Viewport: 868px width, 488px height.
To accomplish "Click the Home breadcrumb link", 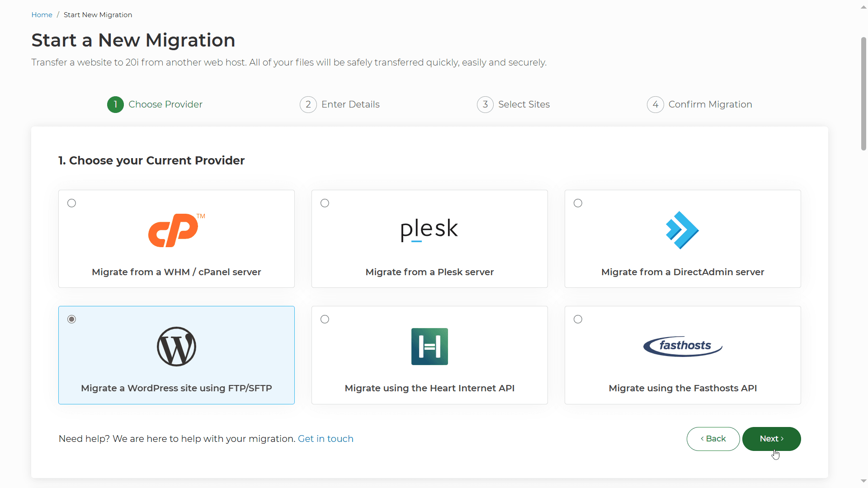I will [x=41, y=14].
